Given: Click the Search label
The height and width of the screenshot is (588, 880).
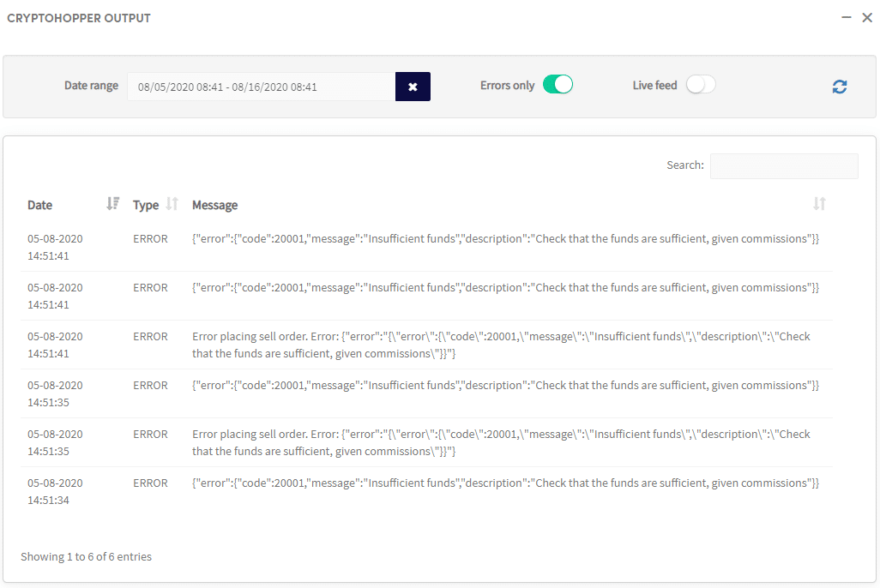Looking at the screenshot, I should point(685,165).
